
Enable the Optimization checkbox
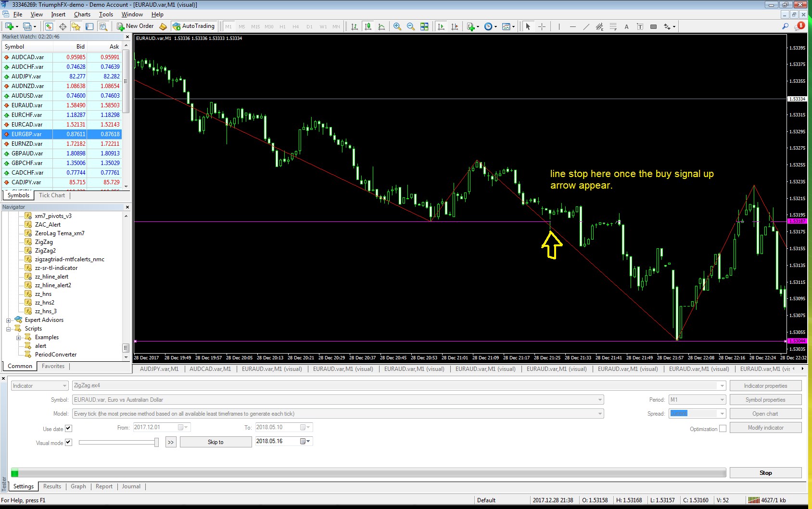723,428
